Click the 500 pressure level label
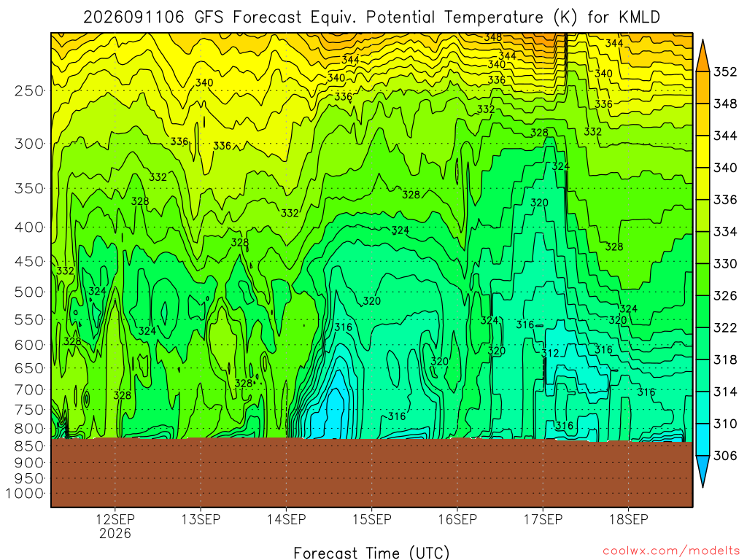 (28, 292)
